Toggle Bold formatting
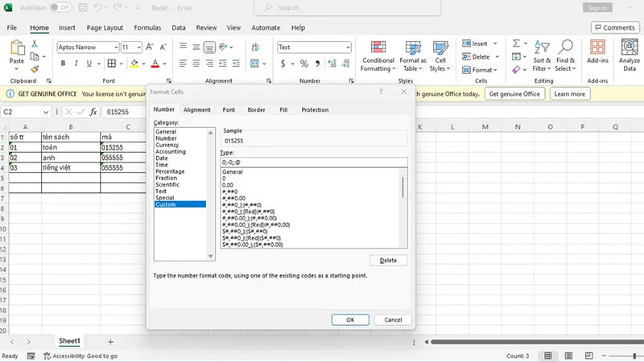The width and height of the screenshot is (644, 362). 63,64
